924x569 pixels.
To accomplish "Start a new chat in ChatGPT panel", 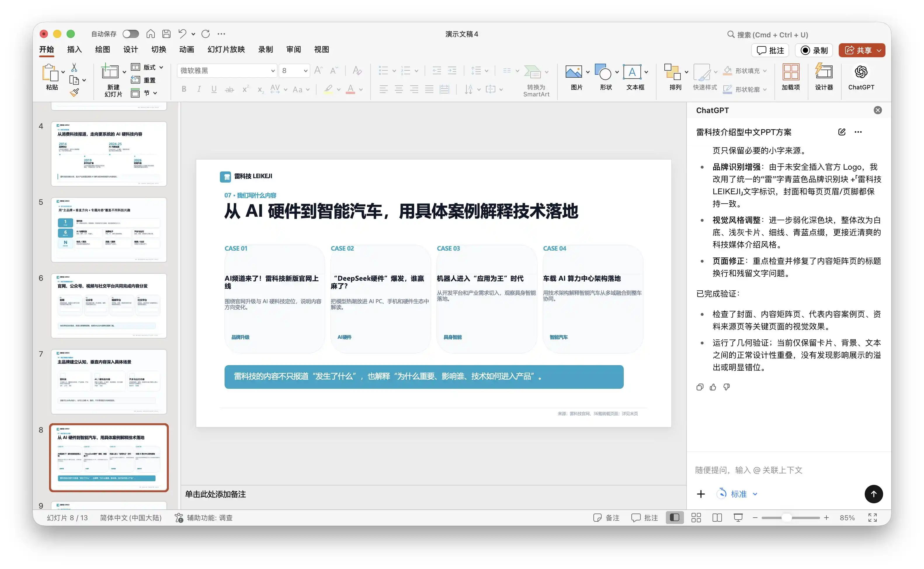I will (842, 132).
